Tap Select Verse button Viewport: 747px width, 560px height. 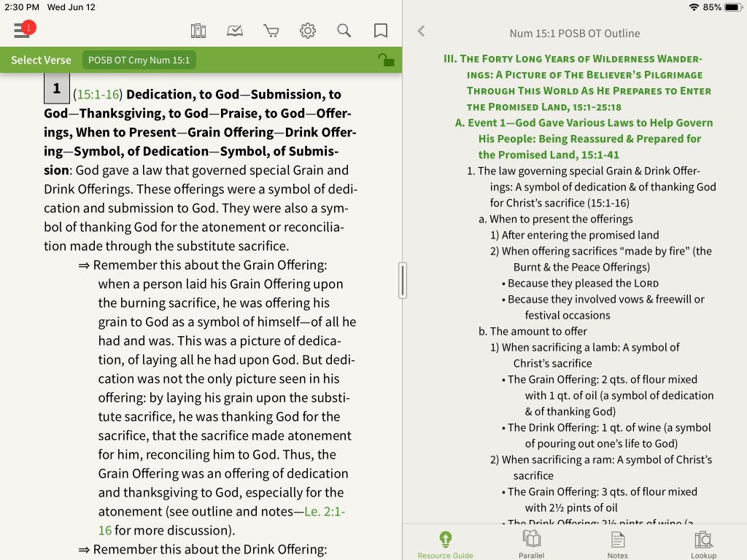[x=41, y=60]
